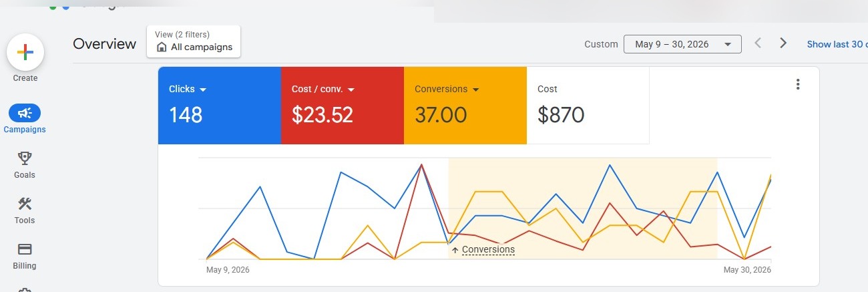Image resolution: width=868 pixels, height=292 pixels.
Task: Open Campaigns megaphone icon in sidebar
Action: coord(25,113)
